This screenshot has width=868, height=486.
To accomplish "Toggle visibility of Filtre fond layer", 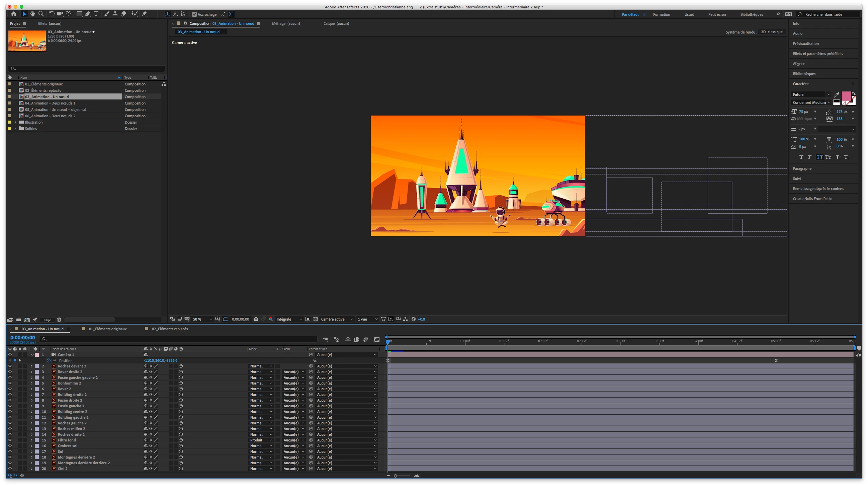I will point(10,440).
